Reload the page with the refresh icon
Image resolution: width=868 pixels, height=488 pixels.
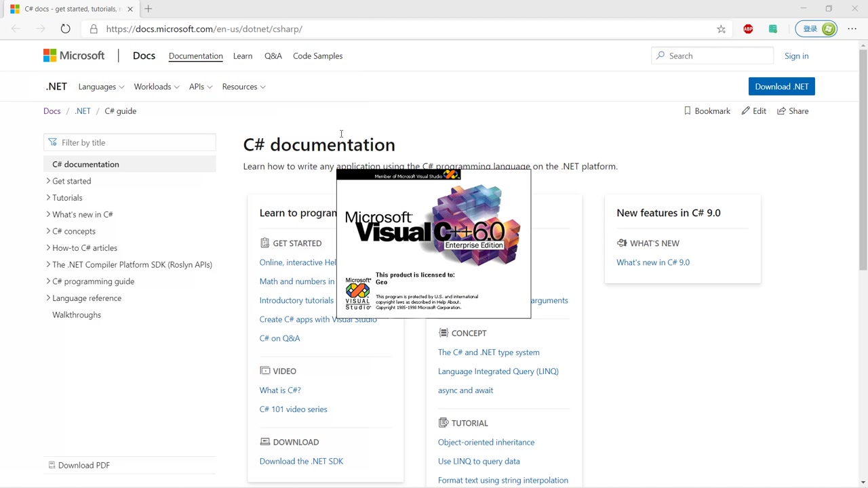pos(65,29)
